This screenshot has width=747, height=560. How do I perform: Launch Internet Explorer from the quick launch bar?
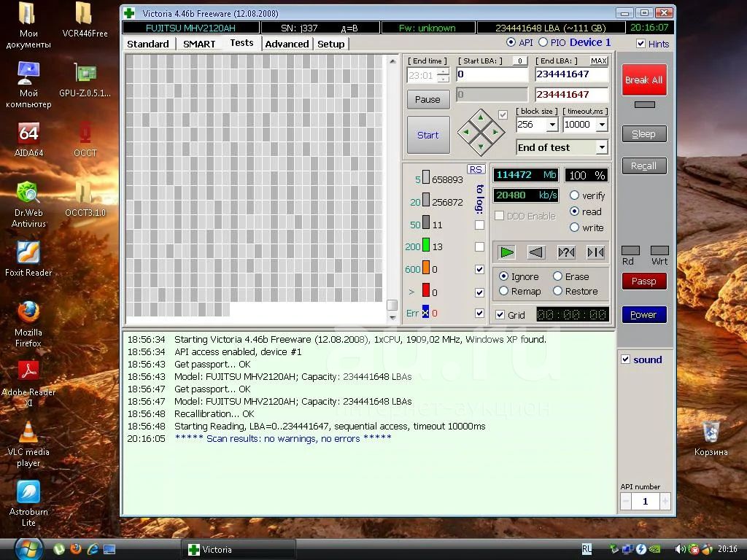[93, 549]
